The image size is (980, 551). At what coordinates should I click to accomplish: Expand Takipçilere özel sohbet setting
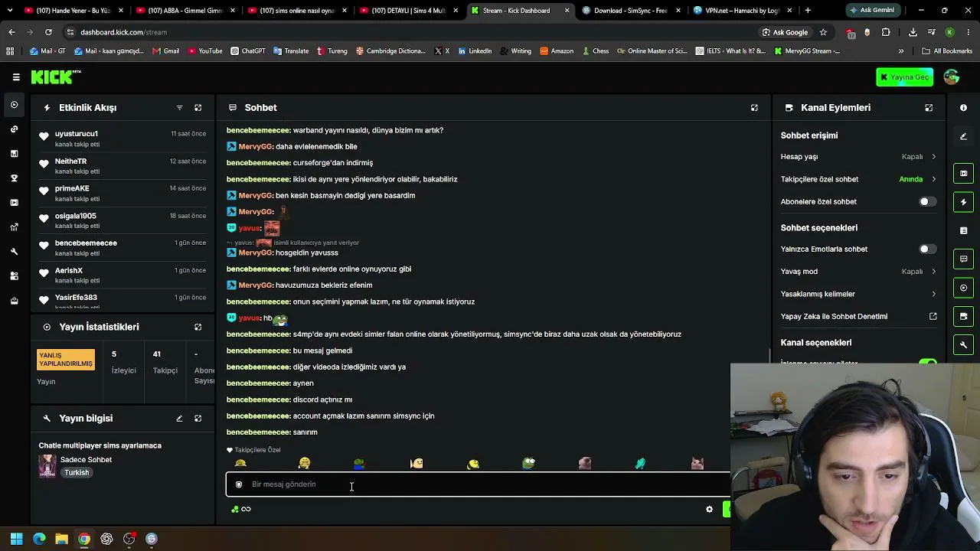(x=858, y=179)
